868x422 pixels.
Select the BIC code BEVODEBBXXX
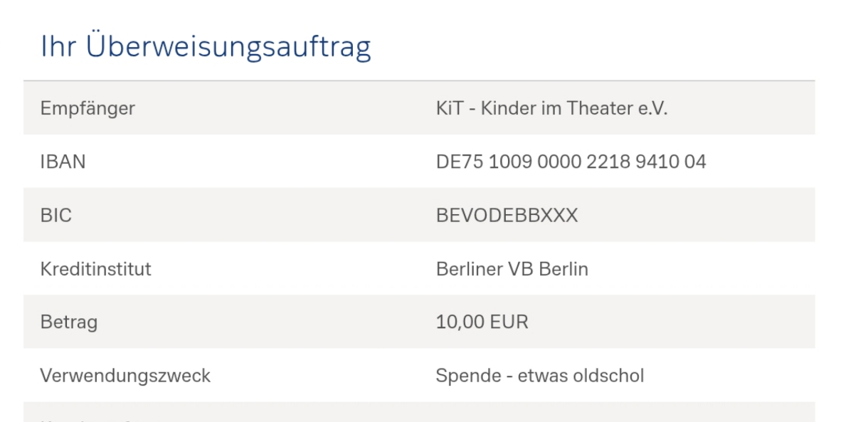(x=507, y=216)
